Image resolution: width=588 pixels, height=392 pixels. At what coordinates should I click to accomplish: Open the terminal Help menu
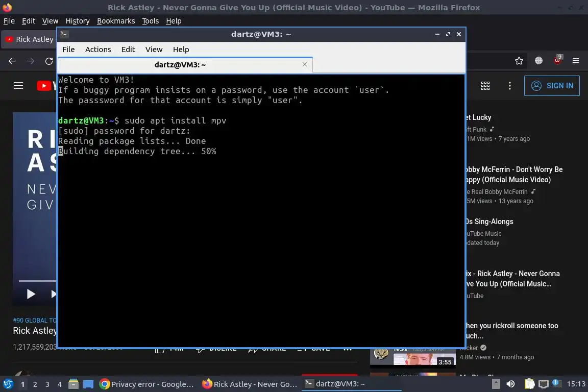(181, 50)
